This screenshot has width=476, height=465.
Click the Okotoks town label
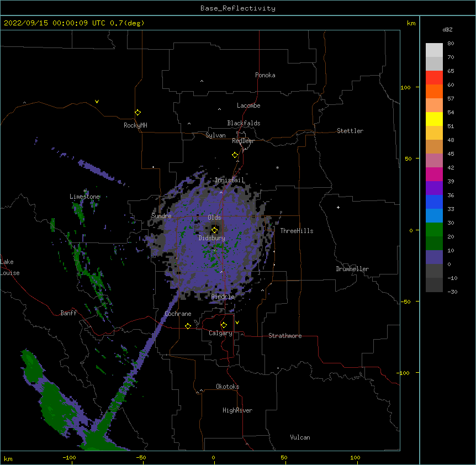point(228,387)
